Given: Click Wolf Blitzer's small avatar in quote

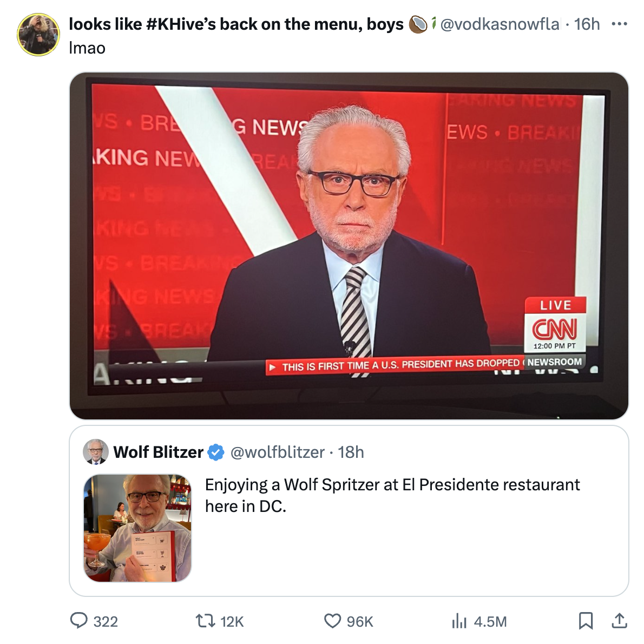Looking at the screenshot, I should point(96,452).
